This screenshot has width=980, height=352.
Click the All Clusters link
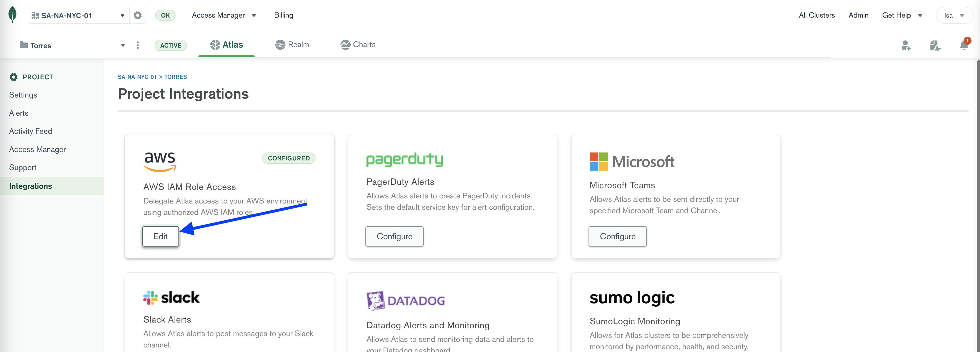click(x=816, y=15)
